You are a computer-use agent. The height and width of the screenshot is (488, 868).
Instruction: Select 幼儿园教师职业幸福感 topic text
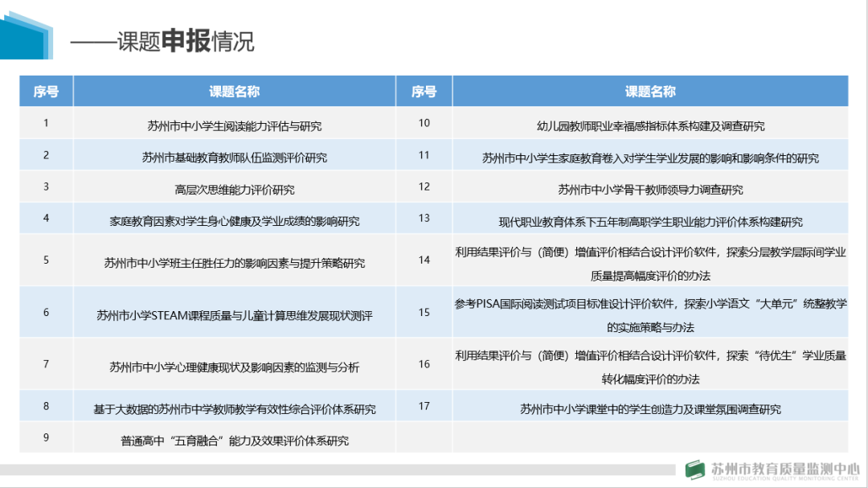pos(650,126)
